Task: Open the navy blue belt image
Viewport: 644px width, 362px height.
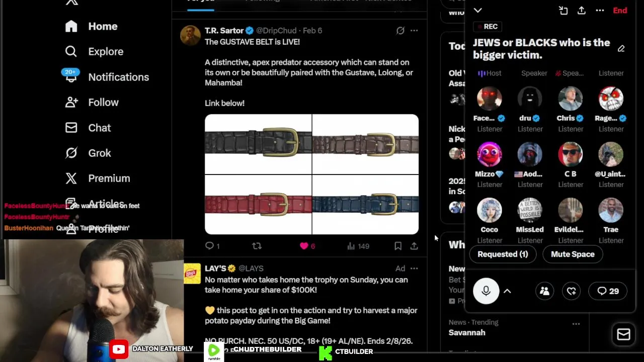Action: click(x=365, y=205)
